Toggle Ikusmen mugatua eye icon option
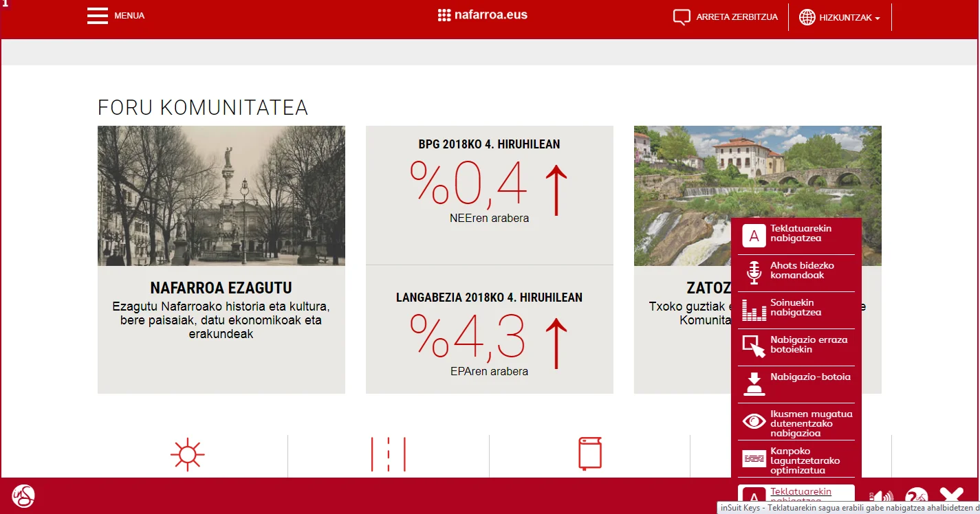This screenshot has height=514, width=980. pos(754,421)
